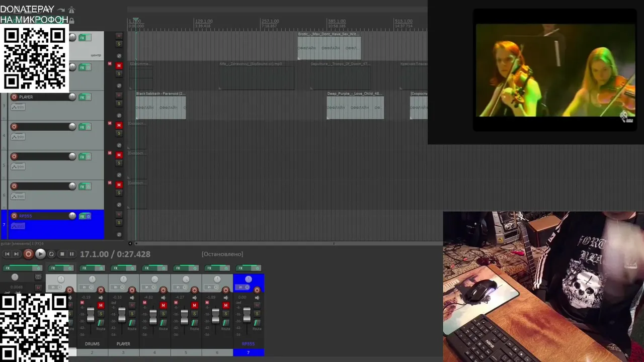The width and height of the screenshot is (644, 362).
Task: Open the FX chain of track 4
Action: click(82, 127)
